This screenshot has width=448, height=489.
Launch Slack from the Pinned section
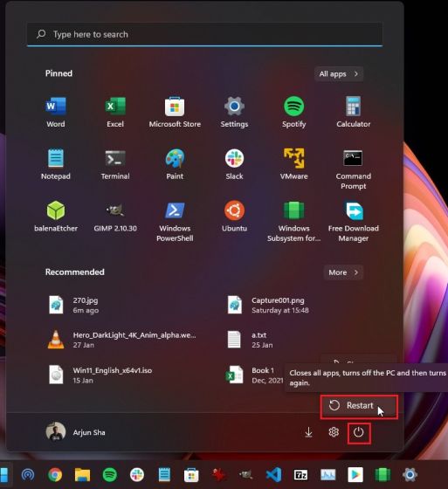tap(234, 164)
